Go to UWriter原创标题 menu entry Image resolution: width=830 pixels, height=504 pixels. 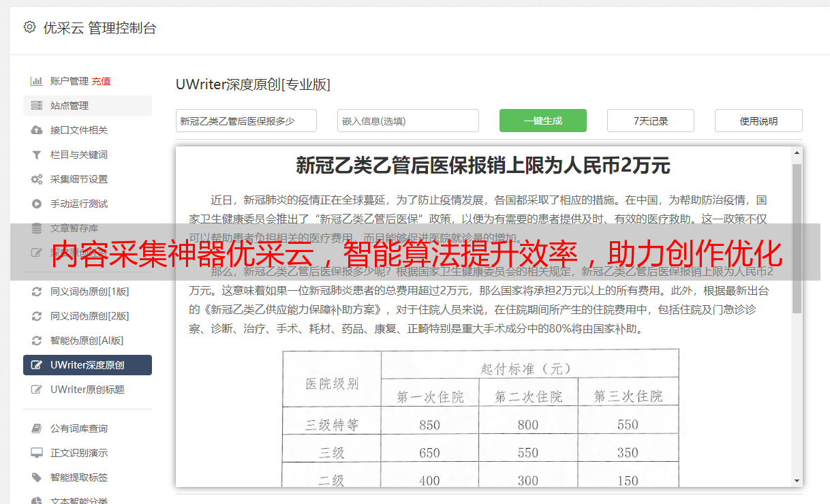87,390
